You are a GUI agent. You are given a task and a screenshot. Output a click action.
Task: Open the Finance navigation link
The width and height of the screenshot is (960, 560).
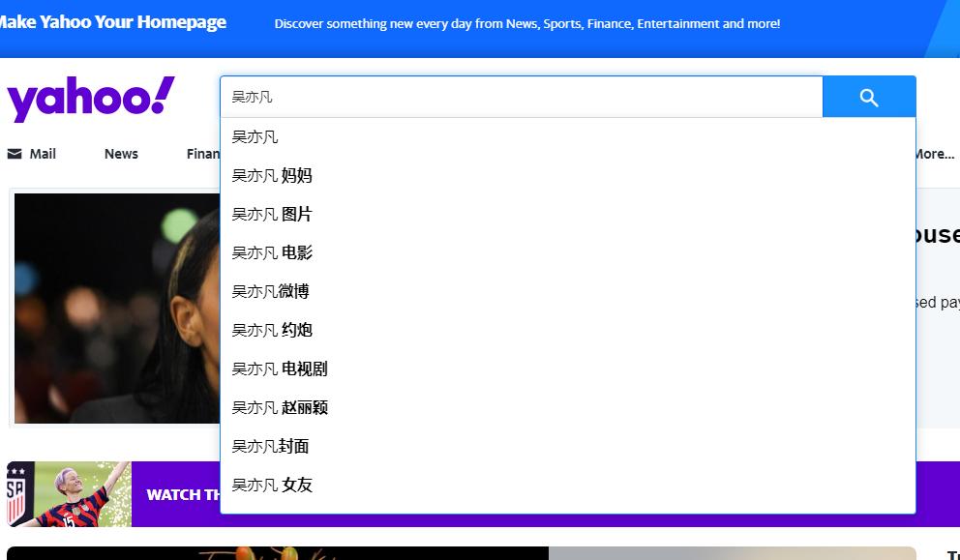[203, 154]
